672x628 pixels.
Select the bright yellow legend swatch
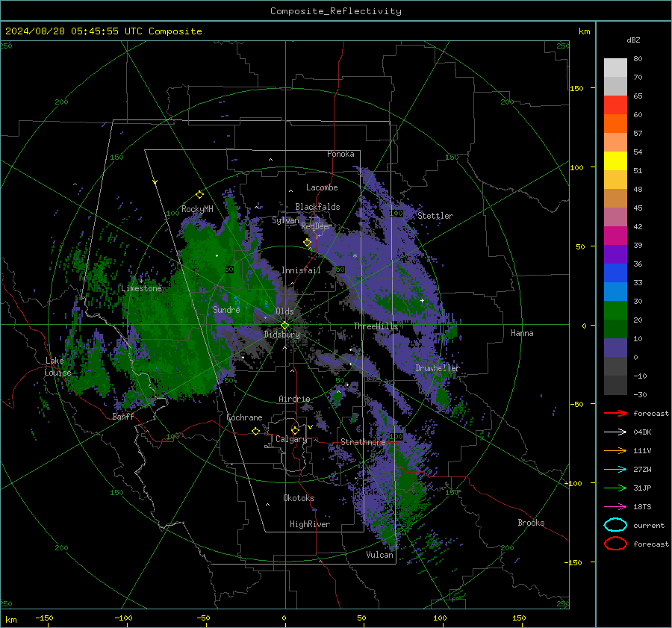pos(615,161)
